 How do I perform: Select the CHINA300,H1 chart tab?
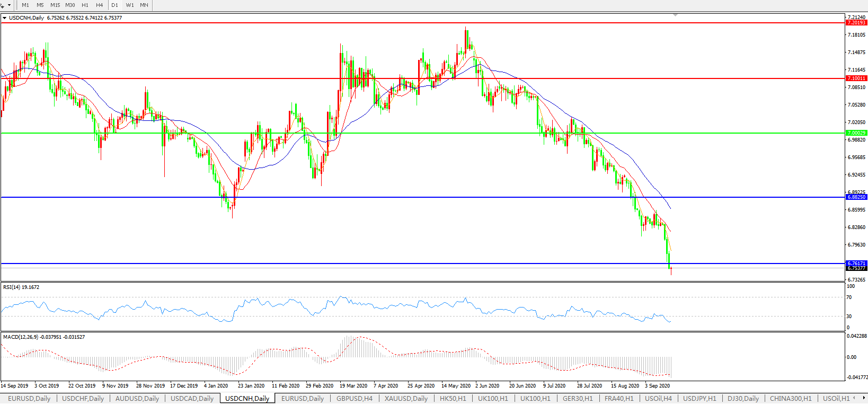pos(791,398)
